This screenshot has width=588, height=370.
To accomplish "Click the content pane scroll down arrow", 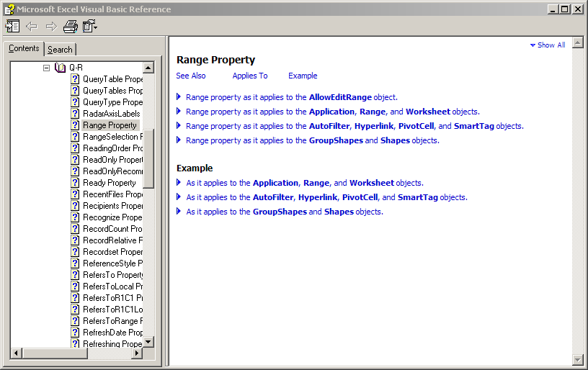I will pyautogui.click(x=578, y=360).
